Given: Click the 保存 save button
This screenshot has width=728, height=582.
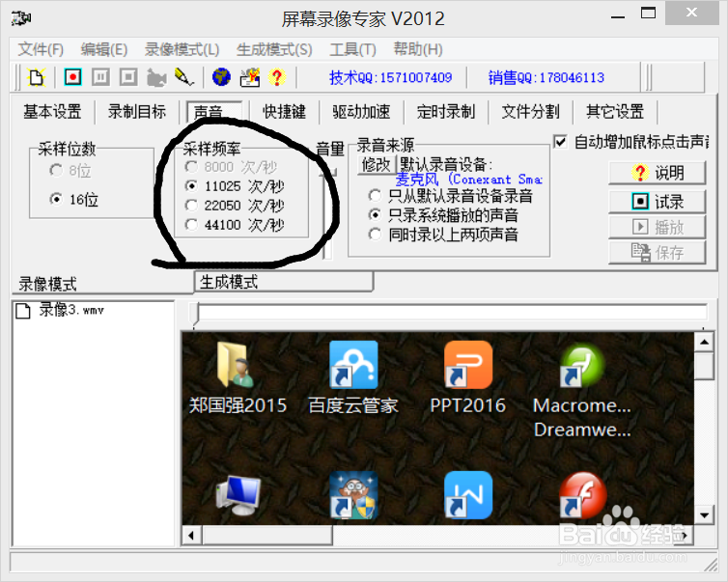Looking at the screenshot, I should click(x=658, y=253).
